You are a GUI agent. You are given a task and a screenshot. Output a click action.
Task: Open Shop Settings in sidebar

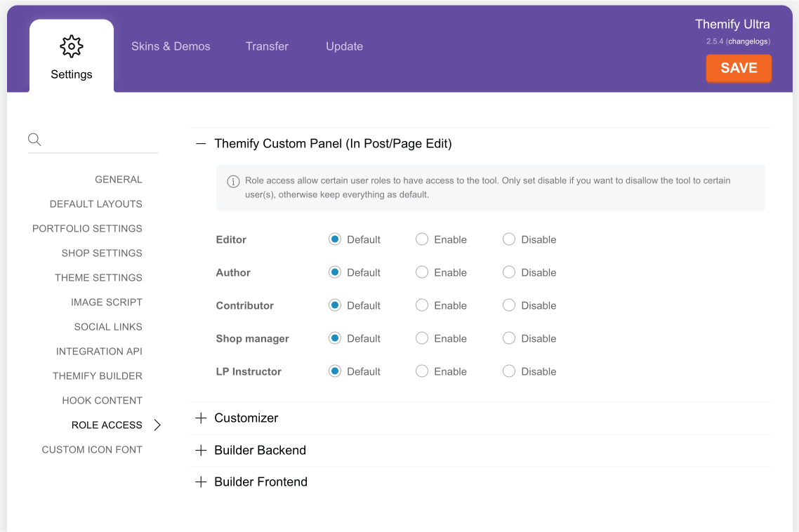click(102, 253)
